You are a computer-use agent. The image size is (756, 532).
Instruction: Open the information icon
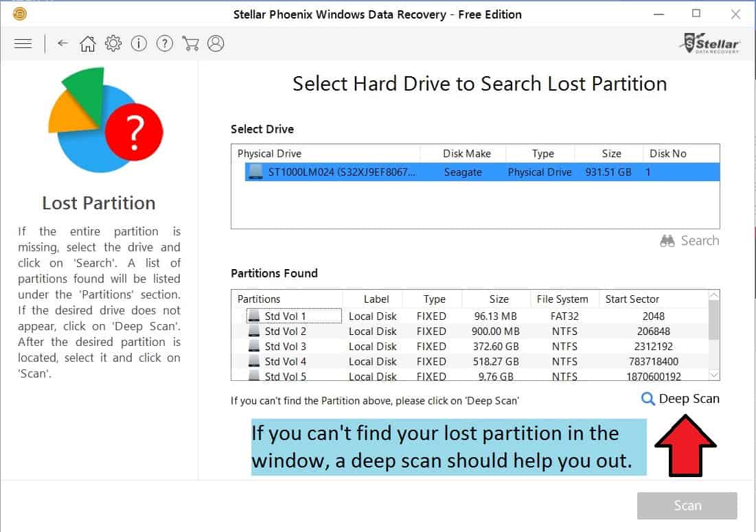pos(139,44)
